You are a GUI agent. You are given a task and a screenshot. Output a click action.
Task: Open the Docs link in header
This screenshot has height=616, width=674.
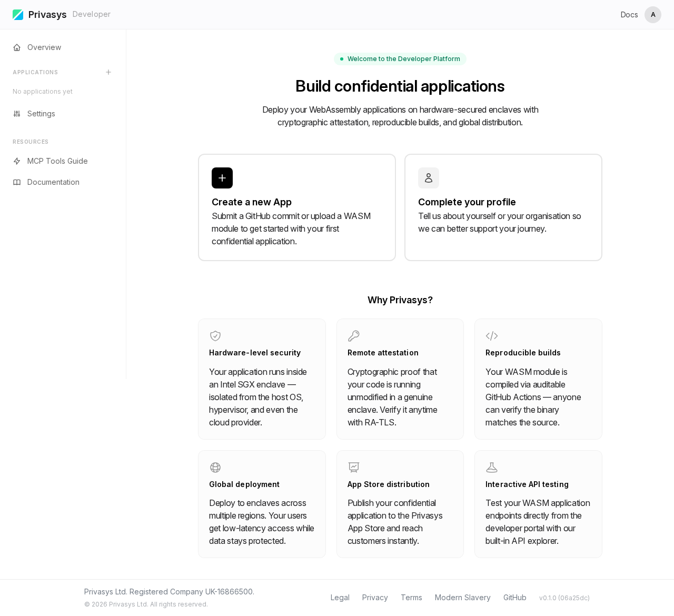(x=629, y=15)
